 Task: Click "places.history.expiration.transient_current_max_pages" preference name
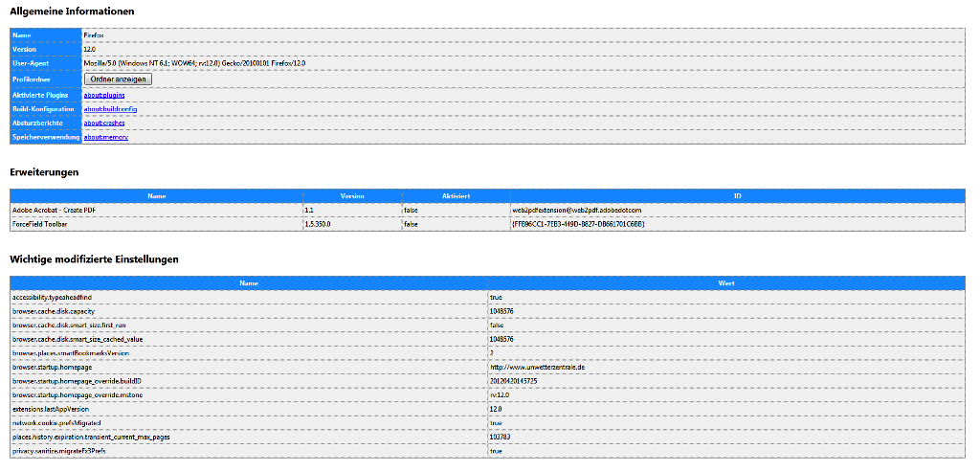coord(91,437)
